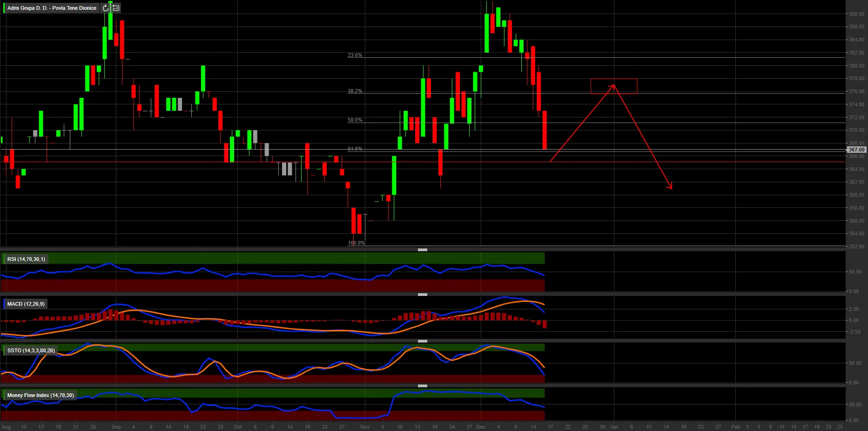Select the 50.0% Fibonacci level label

point(355,120)
